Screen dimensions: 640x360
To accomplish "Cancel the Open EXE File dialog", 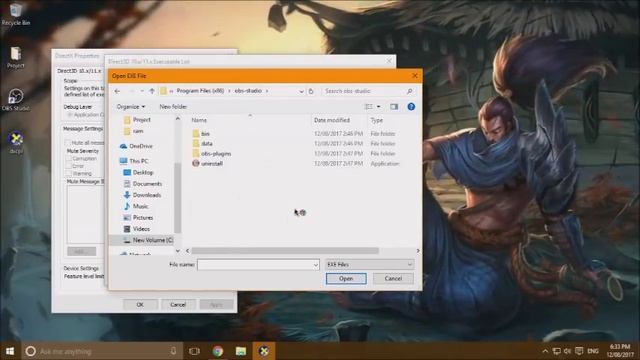I will click(x=393, y=278).
